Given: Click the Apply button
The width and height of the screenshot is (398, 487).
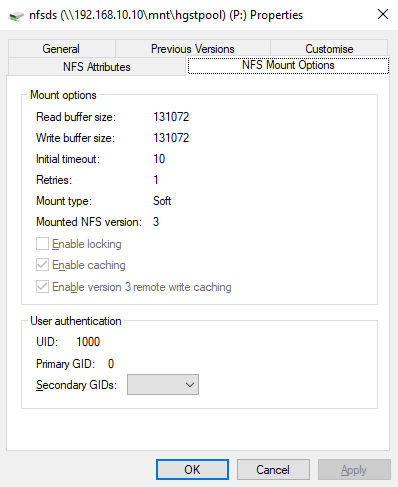Looking at the screenshot, I should [x=354, y=470].
